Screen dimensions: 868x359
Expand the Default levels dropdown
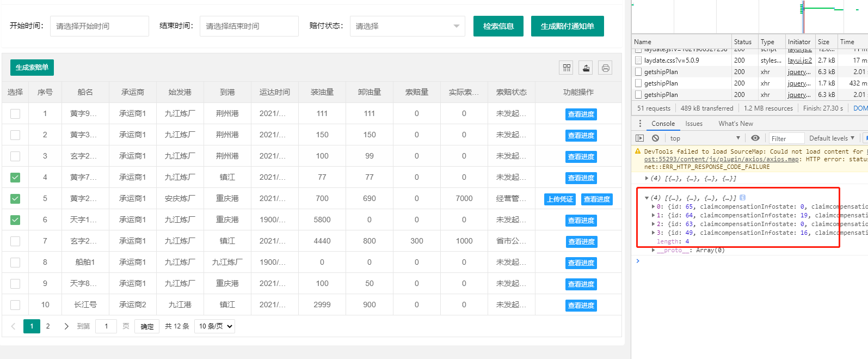pos(832,138)
